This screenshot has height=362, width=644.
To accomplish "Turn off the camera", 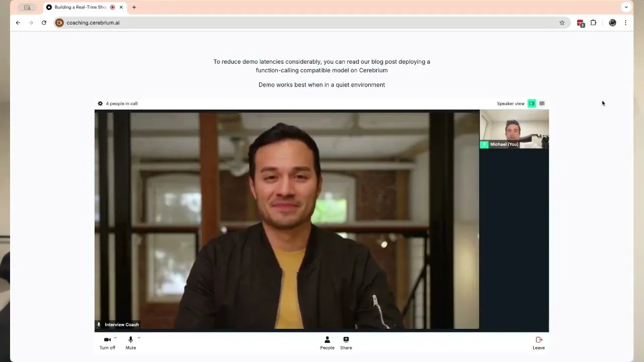I will pos(107,343).
